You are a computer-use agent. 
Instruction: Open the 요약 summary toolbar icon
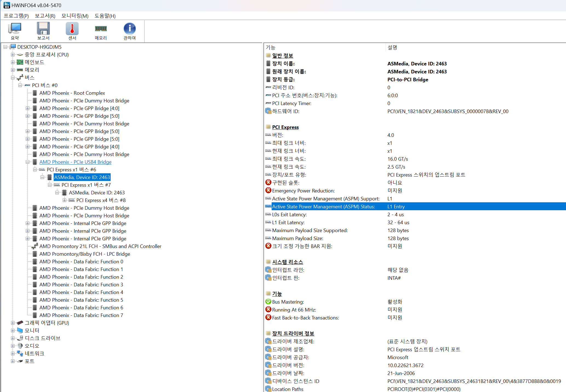[15, 28]
